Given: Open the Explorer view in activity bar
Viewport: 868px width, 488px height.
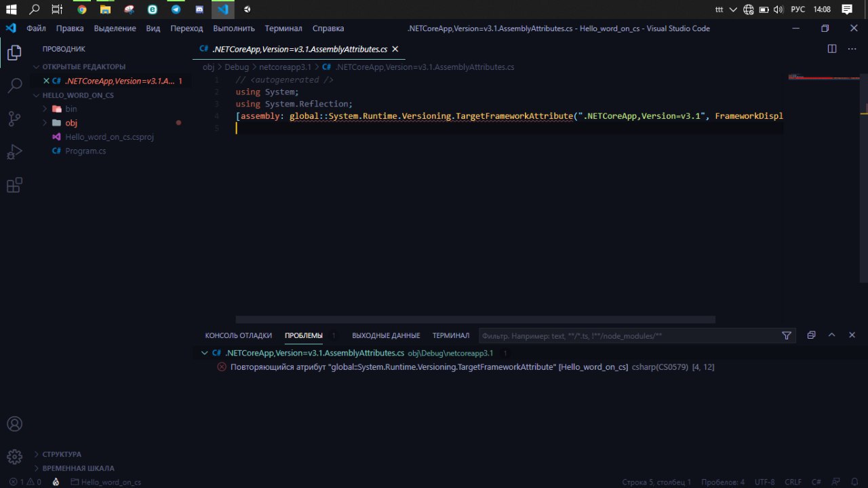Looking at the screenshot, I should click(x=14, y=53).
